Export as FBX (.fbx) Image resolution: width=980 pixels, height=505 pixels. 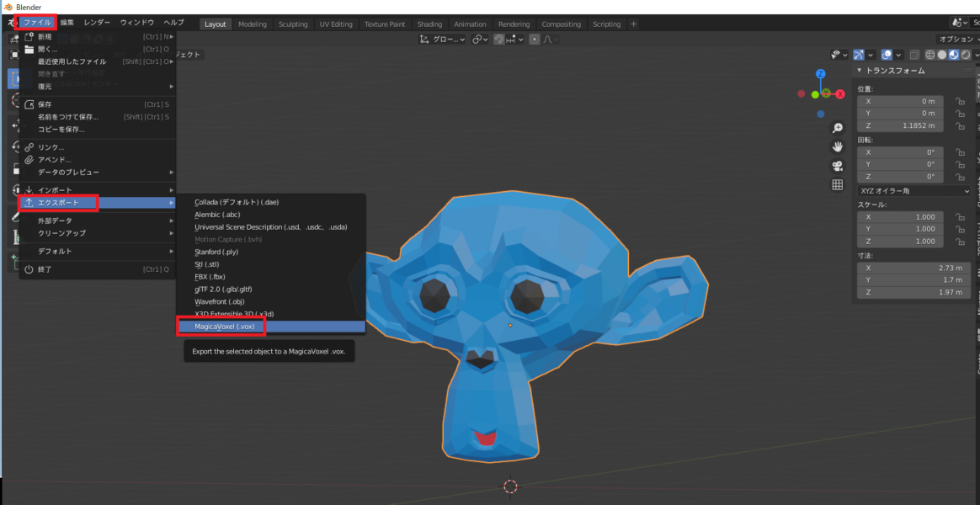coord(271,277)
